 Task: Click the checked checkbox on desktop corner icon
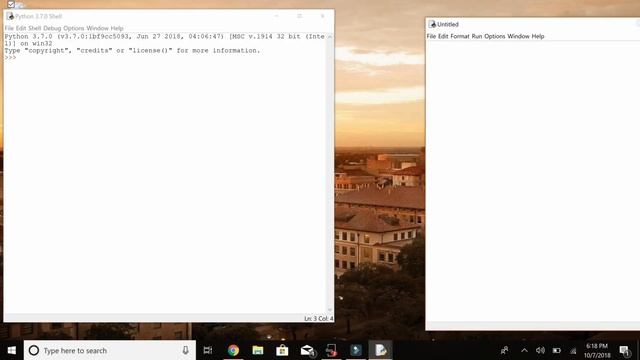point(11,4)
